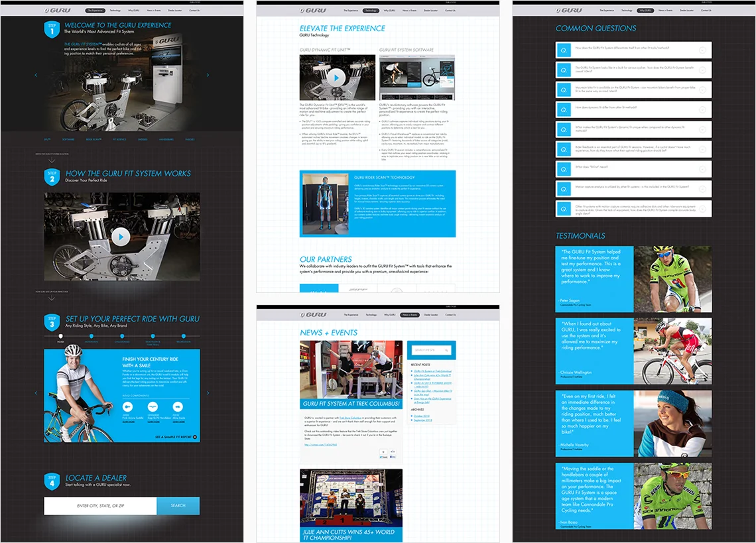Click arrow icon beside See a Sample Fit Report
This screenshot has height=543, width=756.
coord(195,437)
